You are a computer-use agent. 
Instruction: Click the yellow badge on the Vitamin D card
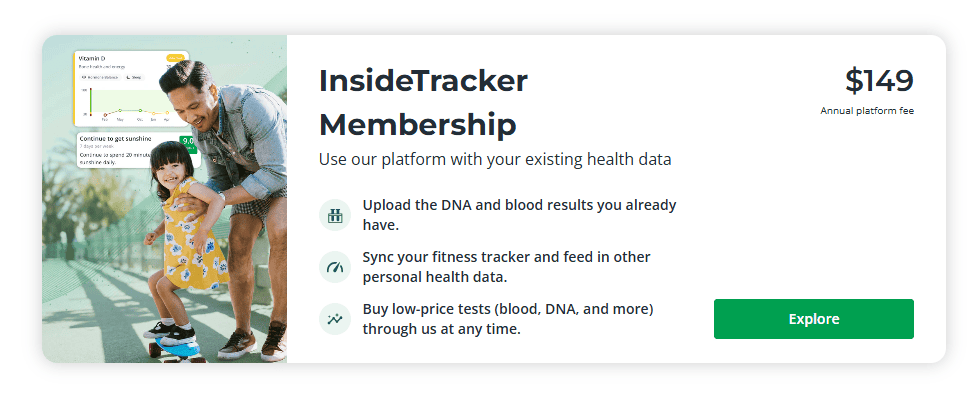pyautogui.click(x=176, y=58)
